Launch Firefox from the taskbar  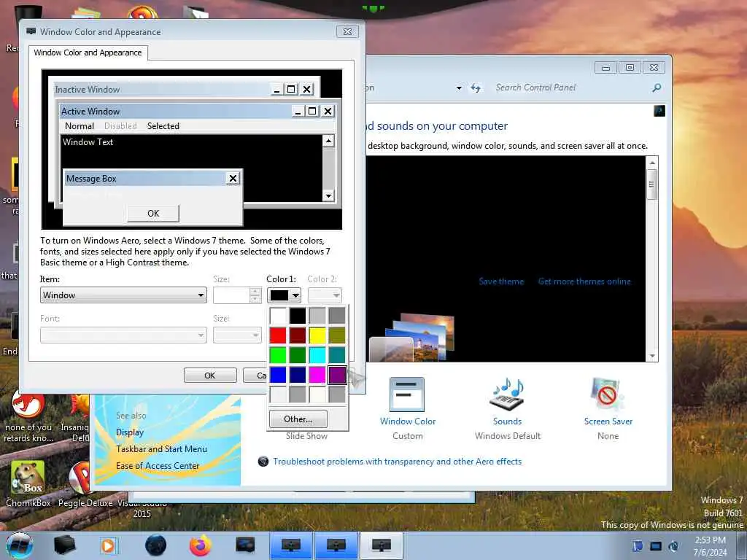[x=201, y=545]
